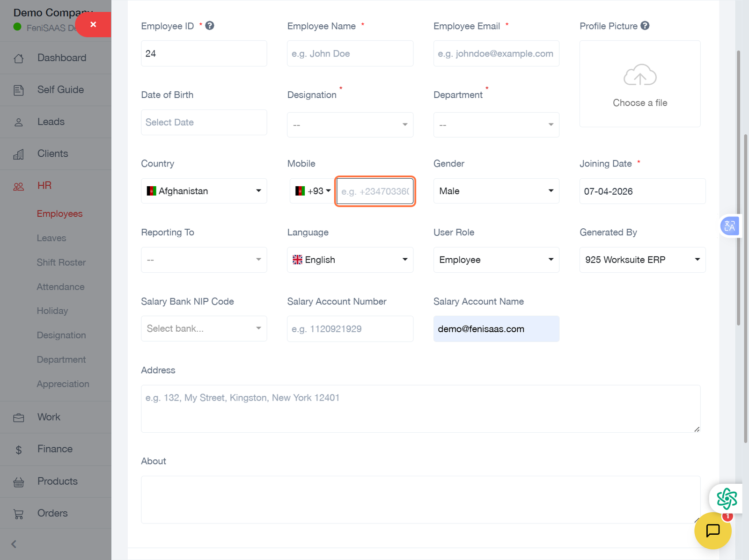Open the yellow chat bubble widget
Image resolution: width=749 pixels, height=560 pixels.
click(712, 531)
